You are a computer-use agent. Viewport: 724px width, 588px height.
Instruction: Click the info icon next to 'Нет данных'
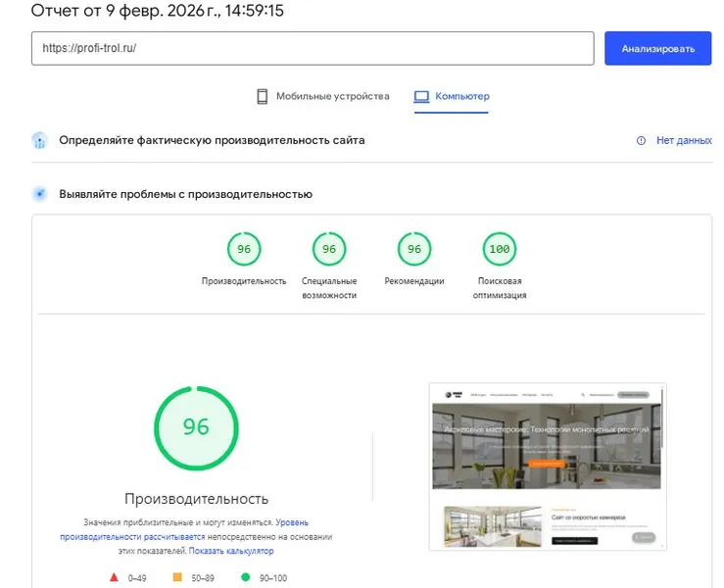tap(642, 140)
